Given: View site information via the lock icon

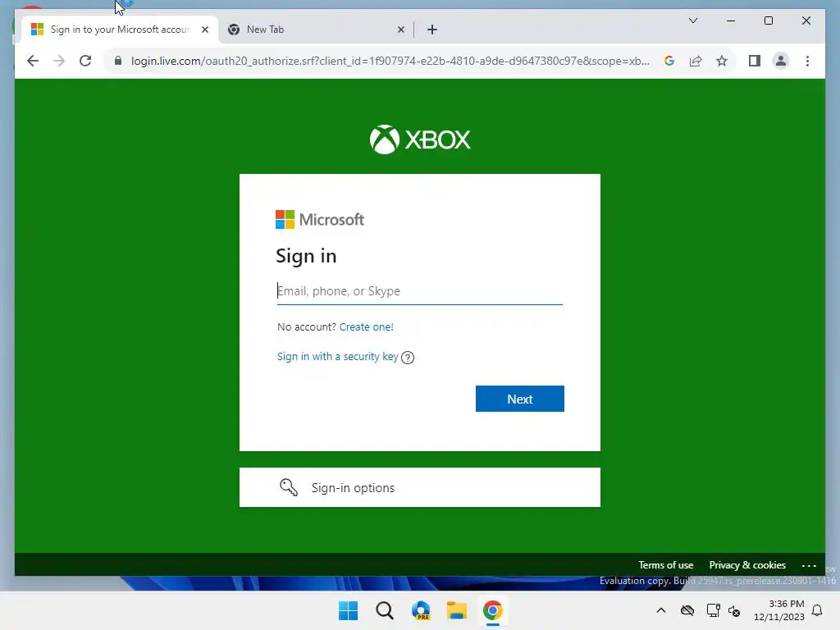Looking at the screenshot, I should (x=118, y=61).
